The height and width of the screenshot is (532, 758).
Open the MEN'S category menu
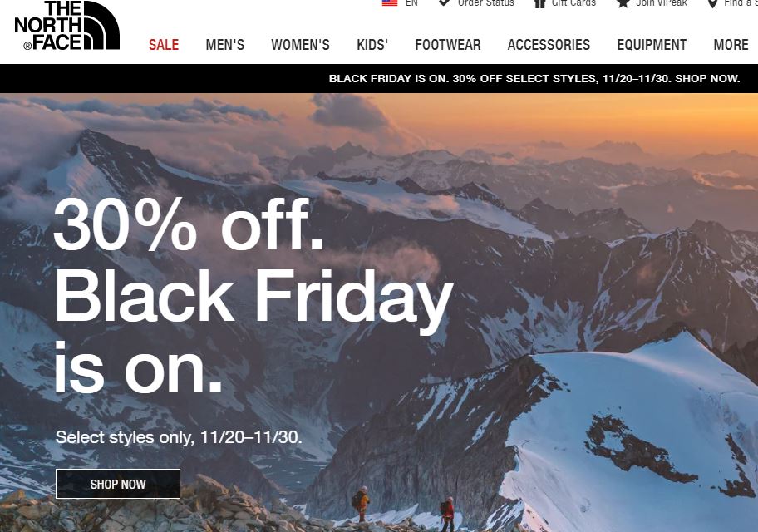[224, 45]
